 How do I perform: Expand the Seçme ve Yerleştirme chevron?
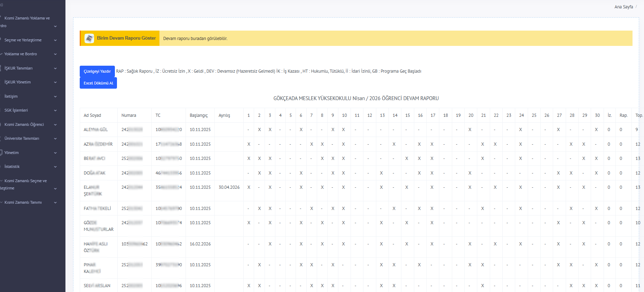(x=55, y=40)
